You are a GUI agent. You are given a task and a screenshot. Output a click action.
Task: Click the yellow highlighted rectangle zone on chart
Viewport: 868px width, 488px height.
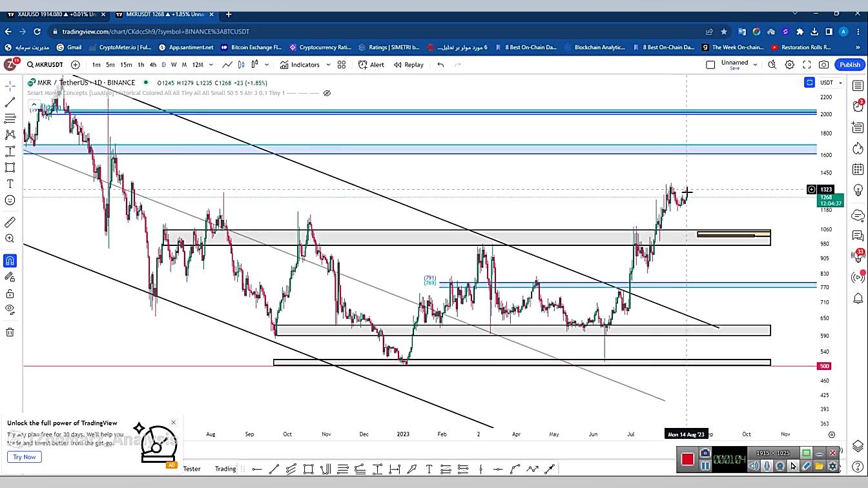point(734,234)
